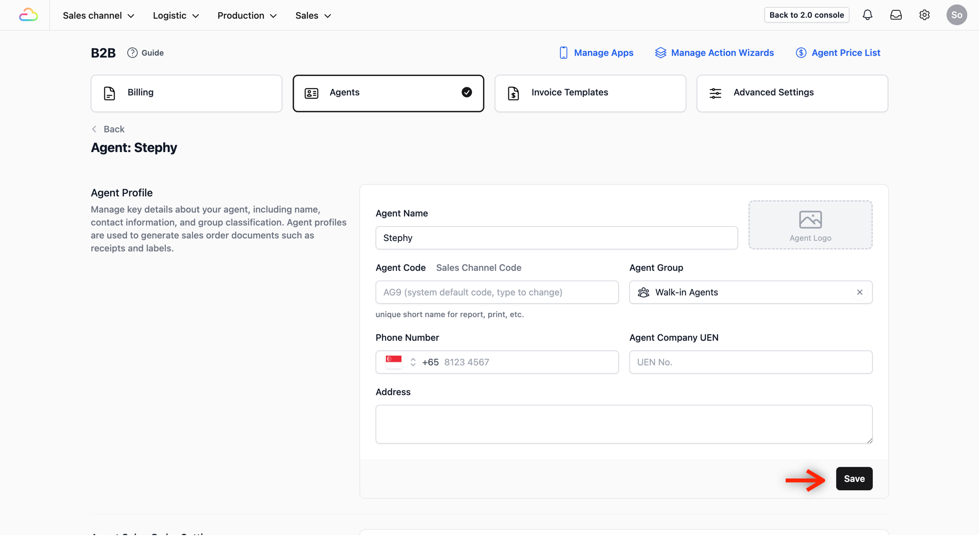Open the user avatar 'So'
The height and width of the screenshot is (536, 980).
pos(957,15)
